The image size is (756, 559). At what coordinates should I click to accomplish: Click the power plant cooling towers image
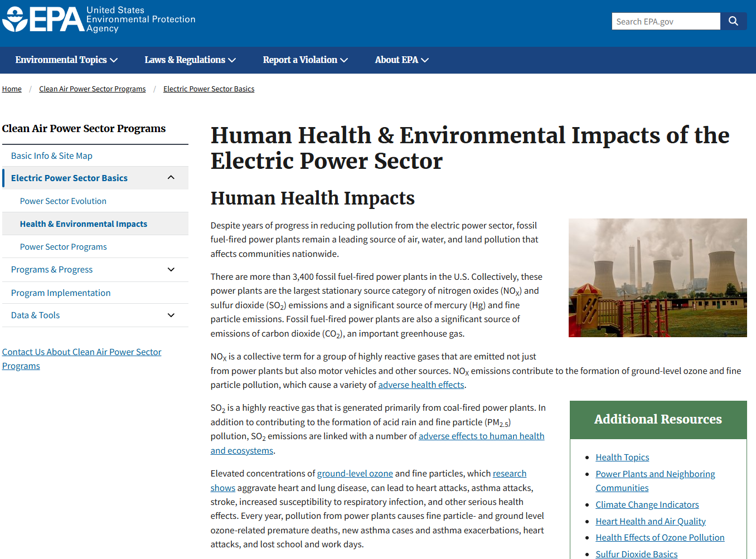[658, 278]
